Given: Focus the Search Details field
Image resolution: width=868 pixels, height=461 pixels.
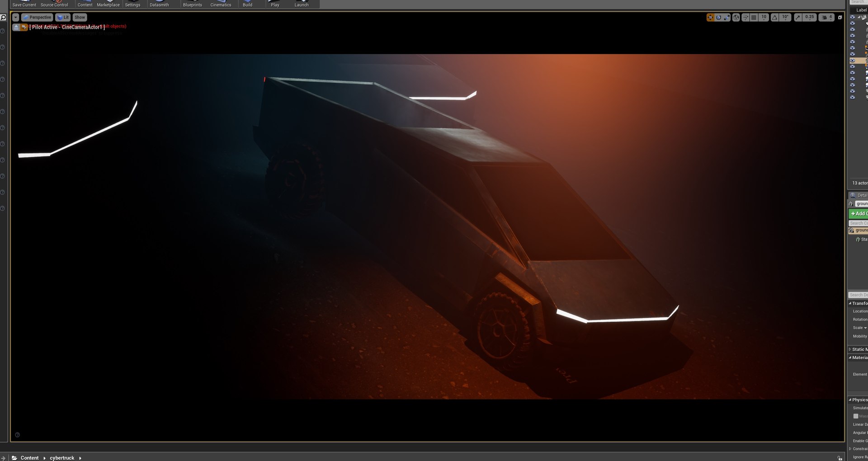Looking at the screenshot, I should 859,295.
